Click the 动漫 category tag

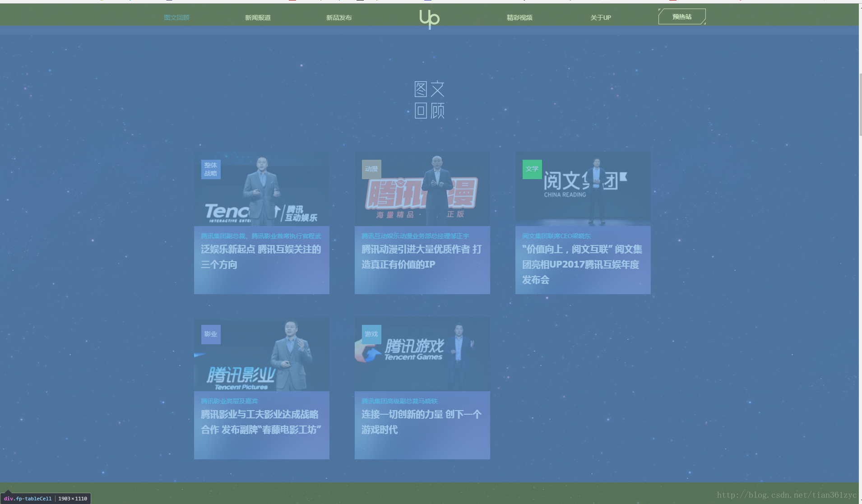(x=371, y=169)
